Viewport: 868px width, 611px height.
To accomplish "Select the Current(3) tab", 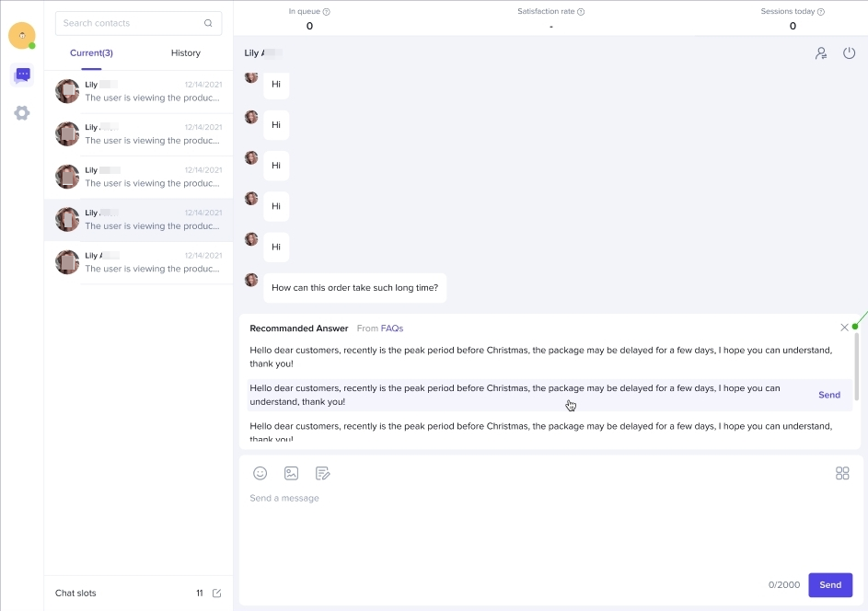I will [x=91, y=53].
